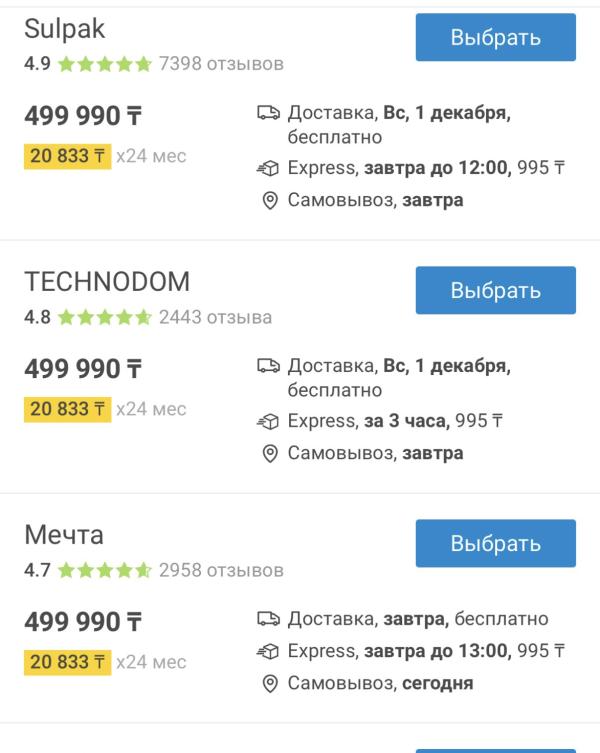This screenshot has width=600, height=753.
Task: Select the Мечта offer with Выбрать
Action: point(496,543)
